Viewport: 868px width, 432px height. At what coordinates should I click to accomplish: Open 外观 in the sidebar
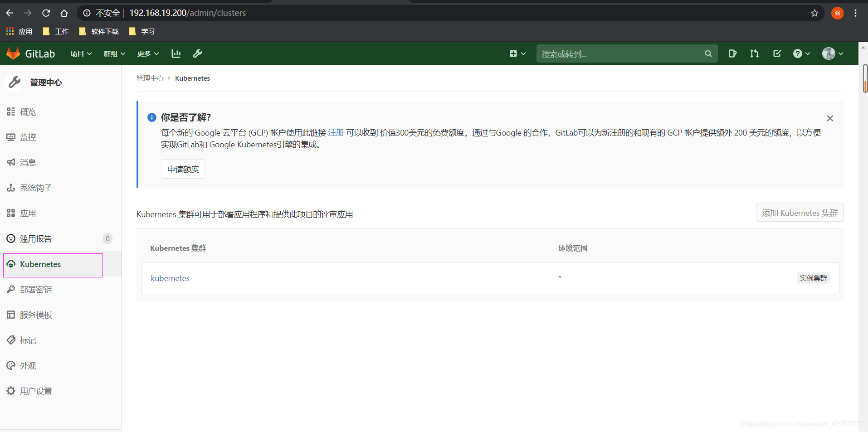28,365
